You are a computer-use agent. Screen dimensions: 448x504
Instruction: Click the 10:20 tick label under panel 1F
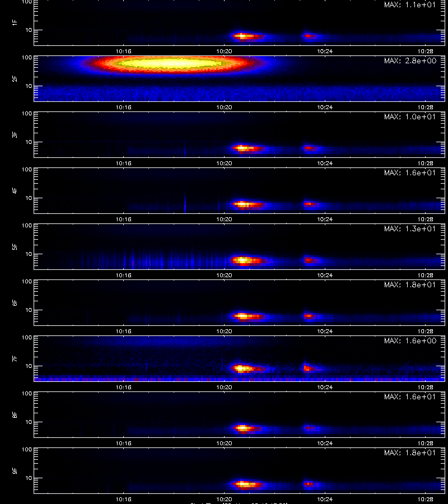(224, 51)
